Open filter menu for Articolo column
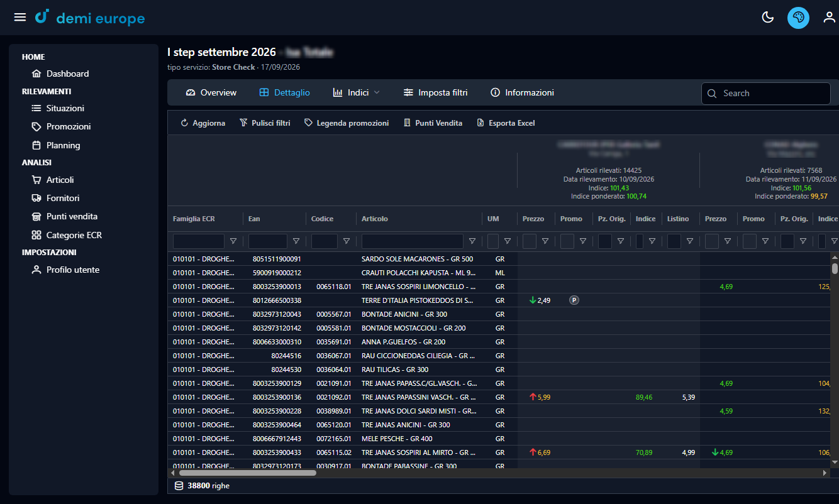839x504 pixels. click(x=472, y=241)
